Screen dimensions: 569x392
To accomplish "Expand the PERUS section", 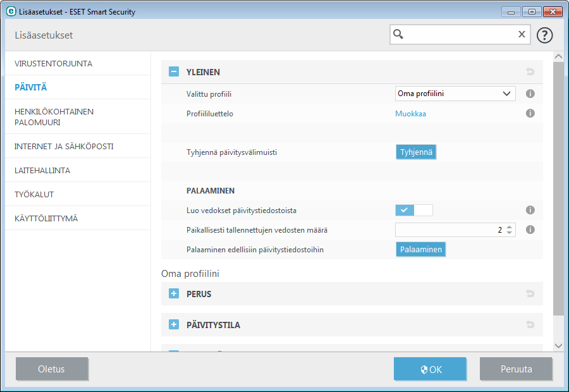I will (x=174, y=293).
